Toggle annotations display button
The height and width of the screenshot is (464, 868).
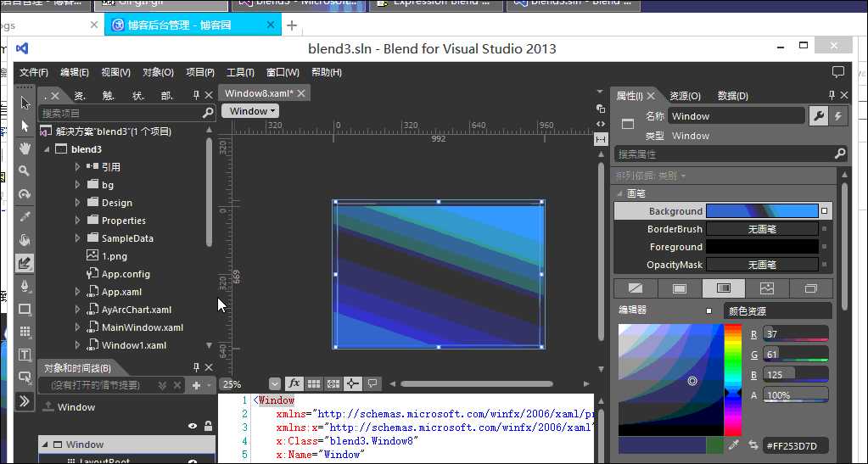tap(372, 383)
